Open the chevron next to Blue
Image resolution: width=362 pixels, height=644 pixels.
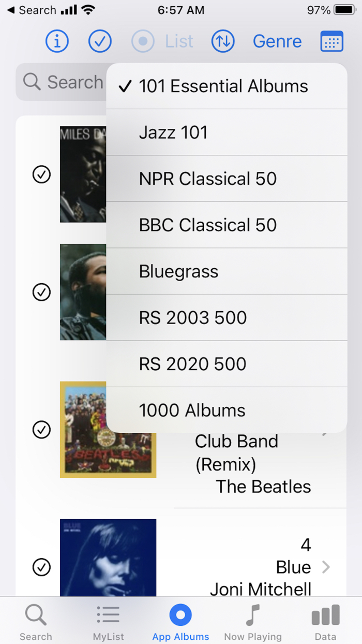click(326, 567)
